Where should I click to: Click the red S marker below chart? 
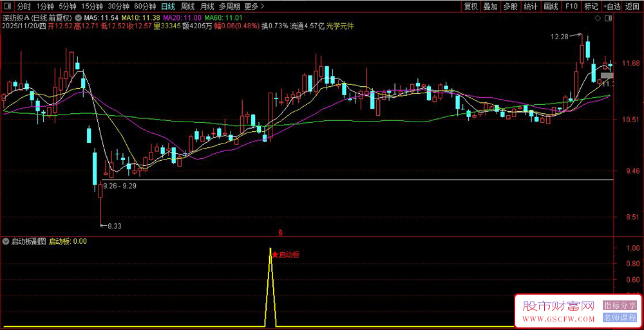coord(281,233)
